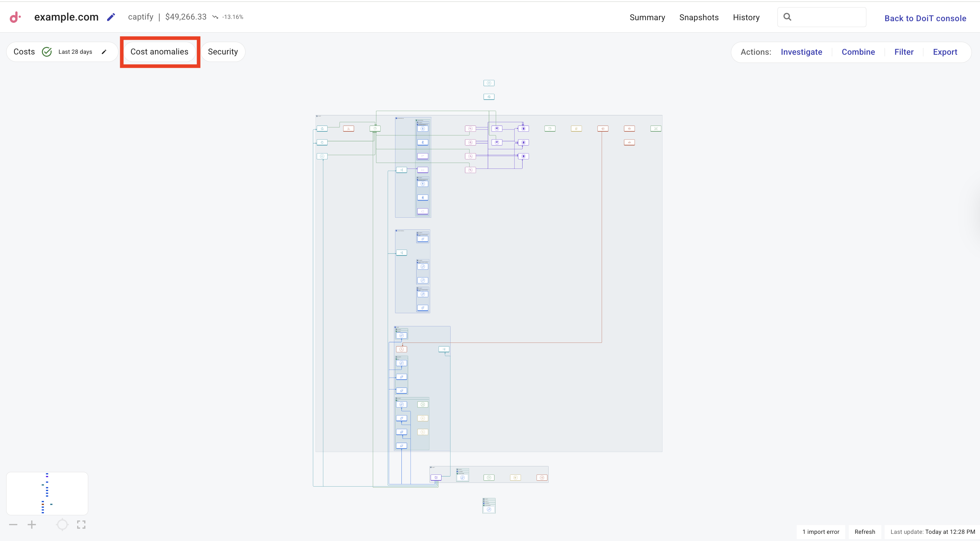Enter fullscreen with the expand icon
The height and width of the screenshot is (541, 980).
tap(81, 524)
